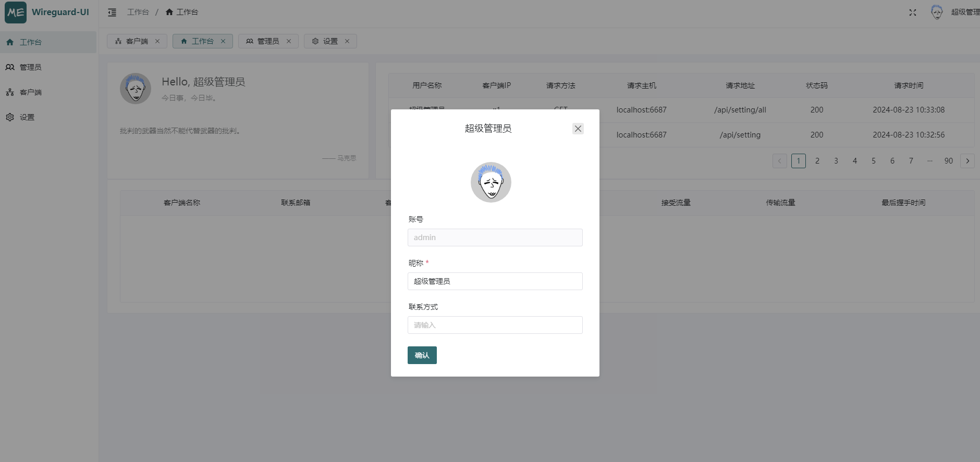The height and width of the screenshot is (462, 980).
Task: Go to next page of request log
Action: pos(967,161)
